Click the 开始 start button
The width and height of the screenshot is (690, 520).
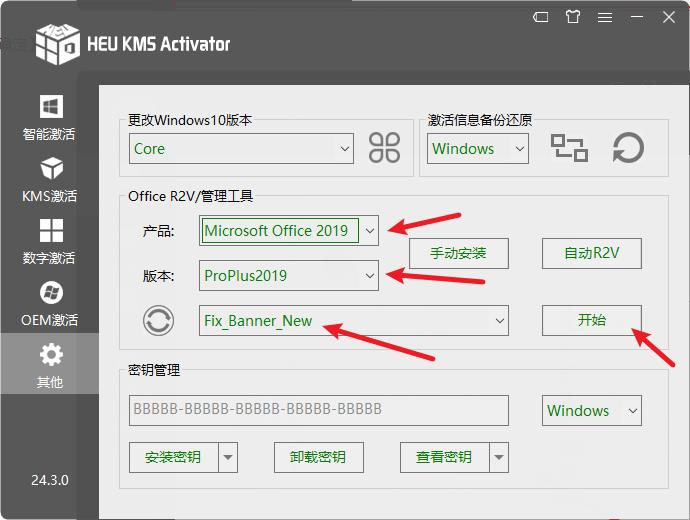(x=592, y=320)
